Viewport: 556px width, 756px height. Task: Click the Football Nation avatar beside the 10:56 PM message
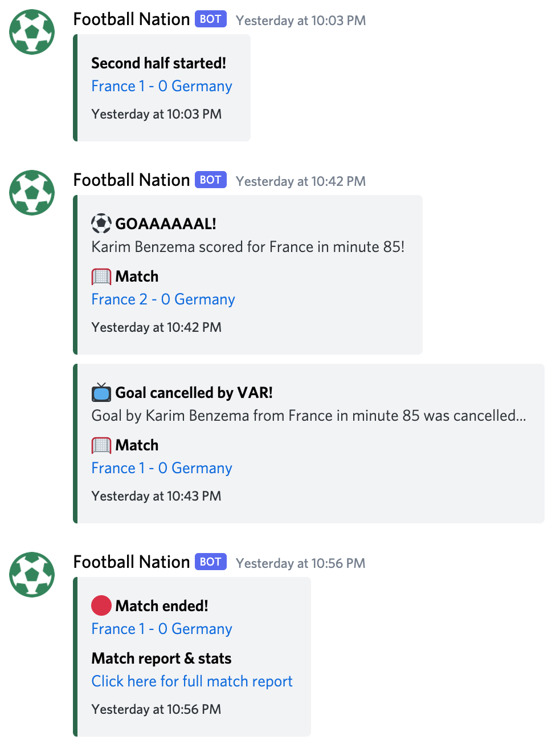pyautogui.click(x=32, y=575)
